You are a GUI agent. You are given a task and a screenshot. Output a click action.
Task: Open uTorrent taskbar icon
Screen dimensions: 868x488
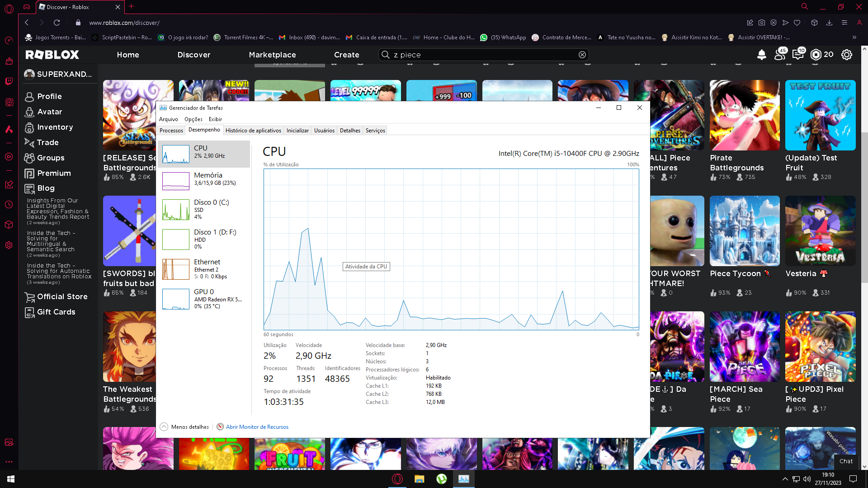[441, 479]
